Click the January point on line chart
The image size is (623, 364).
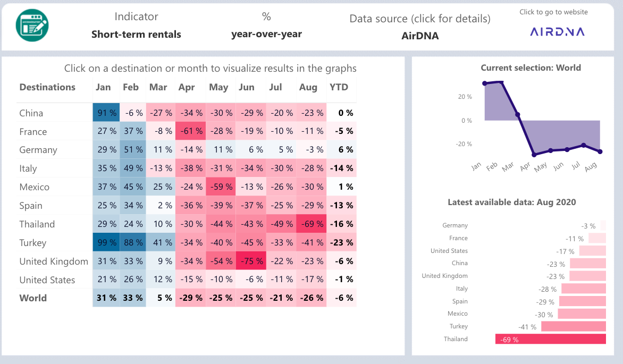485,83
